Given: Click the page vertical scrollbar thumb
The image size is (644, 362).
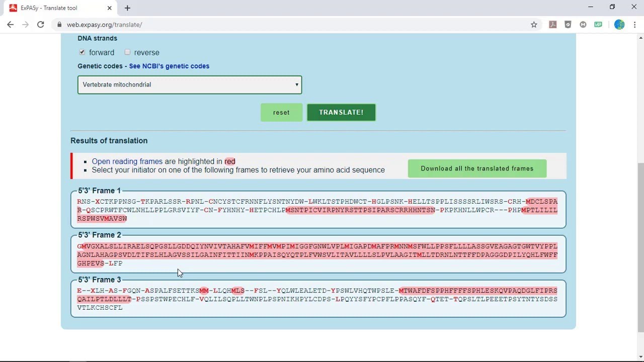Looking at the screenshot, I should pos(640,247).
